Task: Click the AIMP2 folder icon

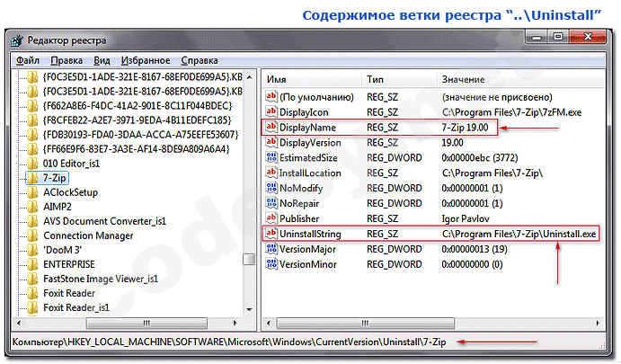Action: pyautogui.click(x=32, y=207)
